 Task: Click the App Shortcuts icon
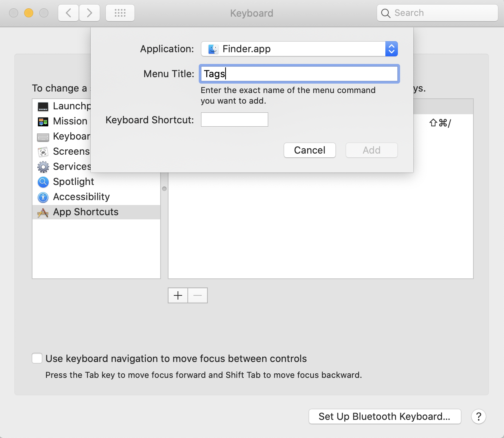(x=43, y=213)
